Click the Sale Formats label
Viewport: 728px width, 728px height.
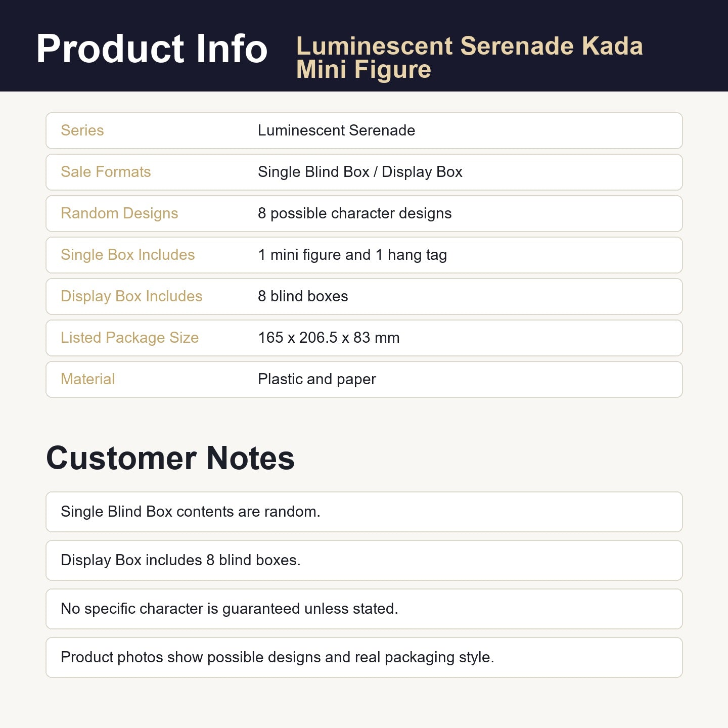[106, 172]
